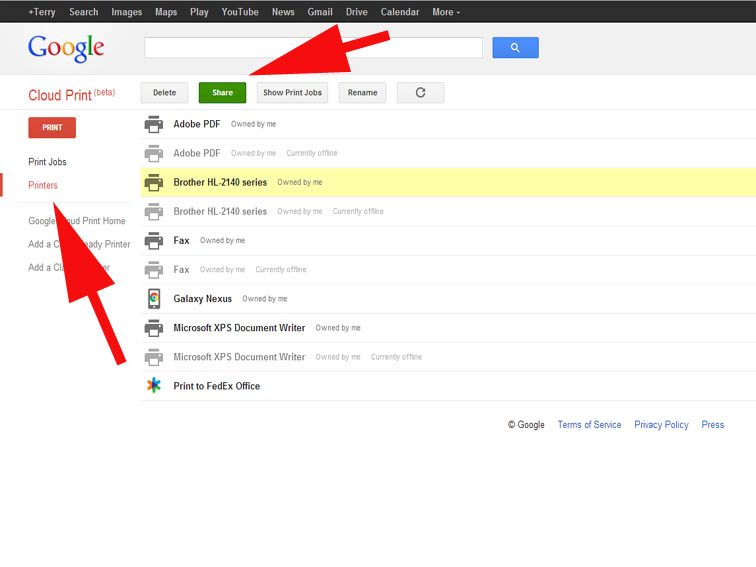Click the blue search magnifier button
This screenshot has height=567, width=756.
(515, 48)
